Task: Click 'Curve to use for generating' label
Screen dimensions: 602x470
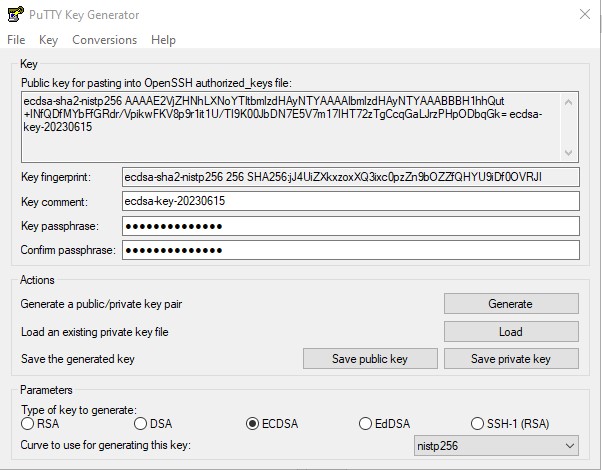Action: click(106, 445)
